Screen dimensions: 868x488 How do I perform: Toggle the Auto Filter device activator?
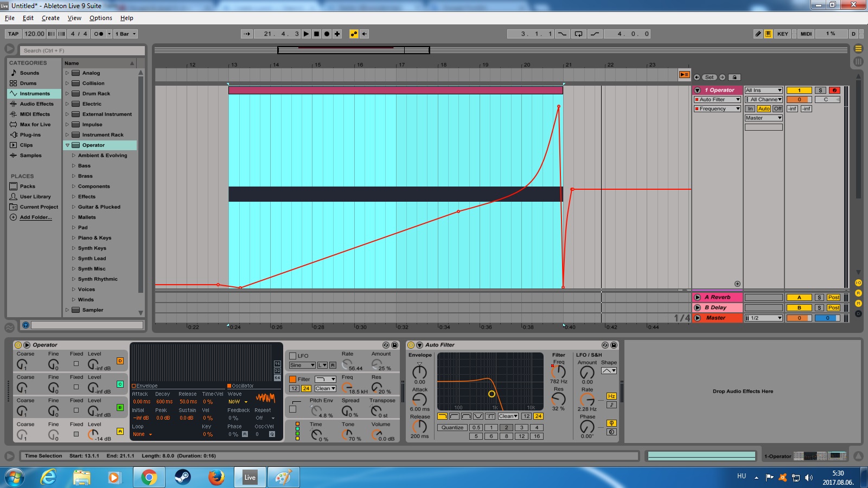click(411, 345)
